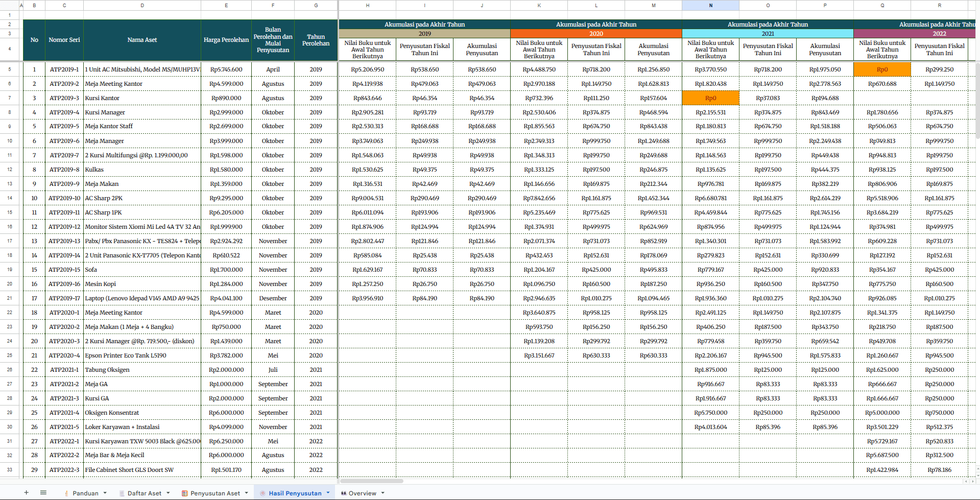Select column D header
This screenshot has height=500, width=980.
pyautogui.click(x=142, y=5)
